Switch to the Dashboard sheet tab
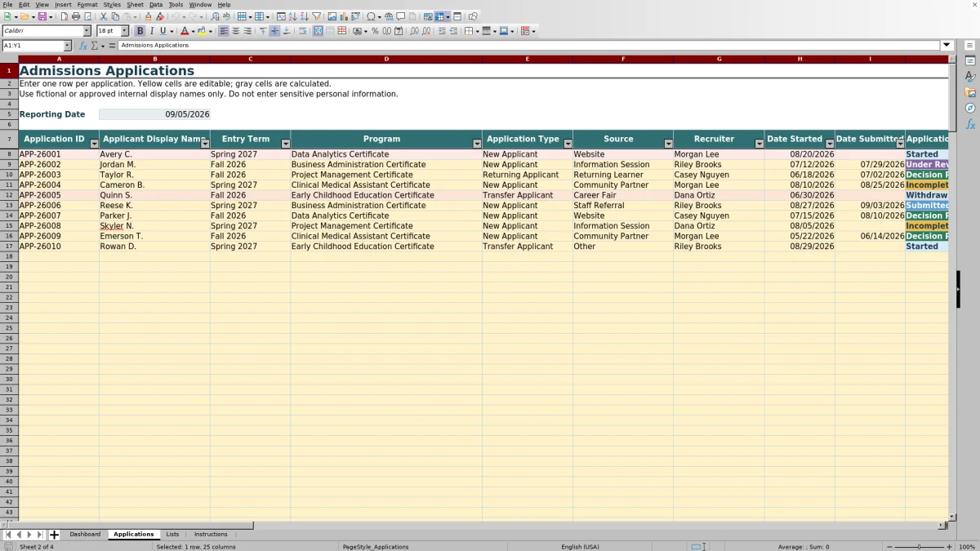This screenshot has width=980, height=551. coord(85,535)
